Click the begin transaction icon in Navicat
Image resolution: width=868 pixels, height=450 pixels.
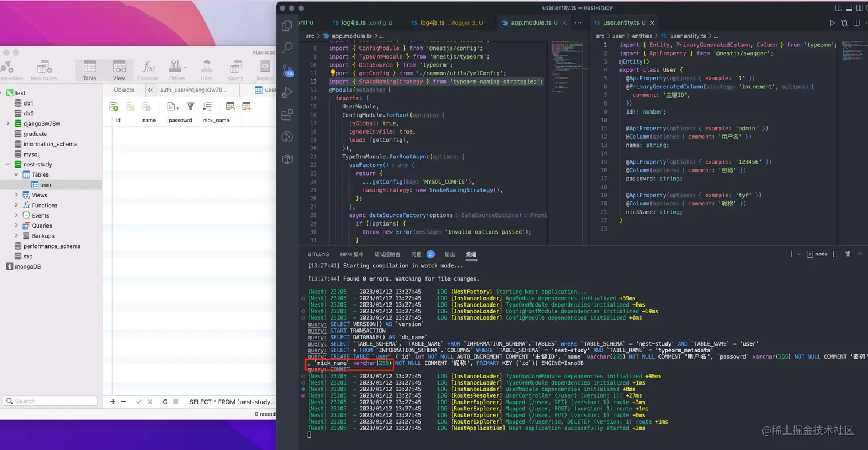114,106
